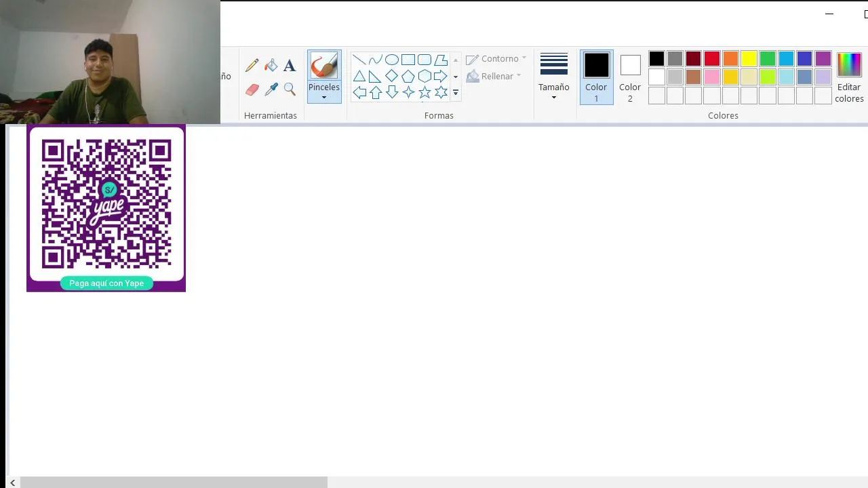Pick the turquoise blue color swatch
868x488 pixels.
click(x=786, y=59)
